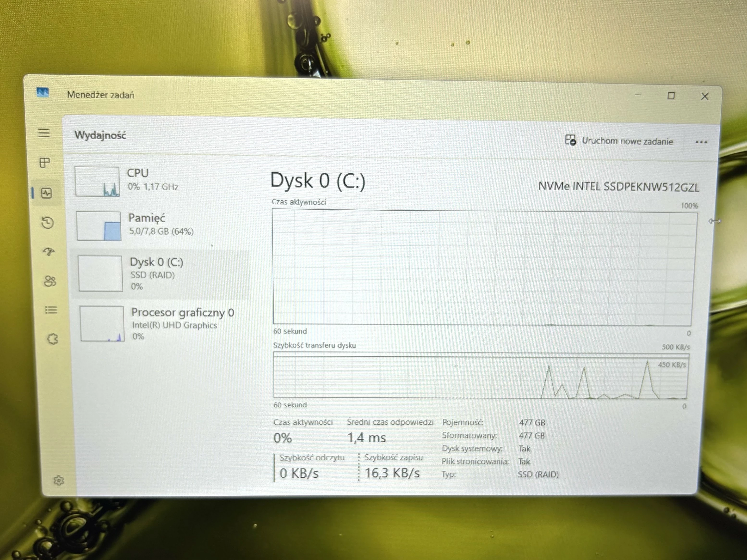Click the Task Manager title bar icon
747x560 pixels.
point(43,92)
